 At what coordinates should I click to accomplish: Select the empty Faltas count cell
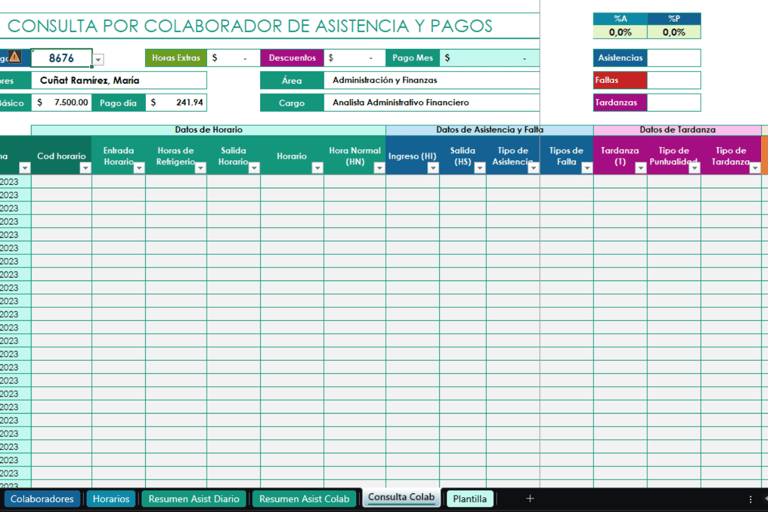point(674,80)
